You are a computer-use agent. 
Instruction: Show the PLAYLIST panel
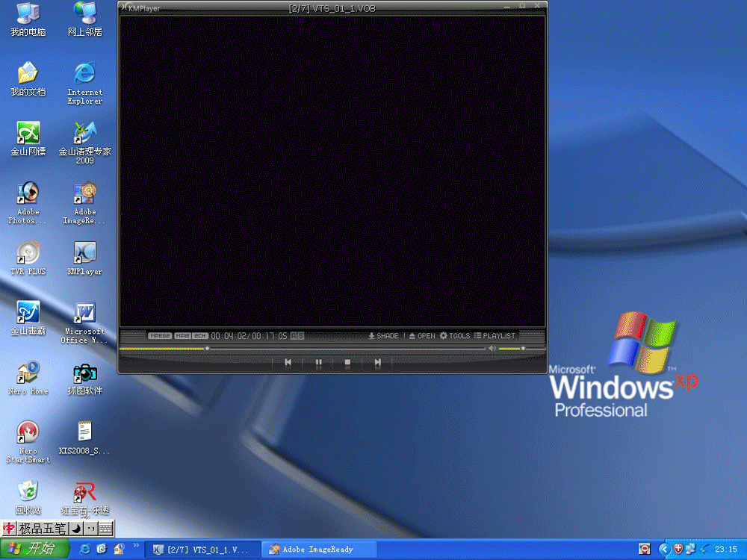point(495,336)
